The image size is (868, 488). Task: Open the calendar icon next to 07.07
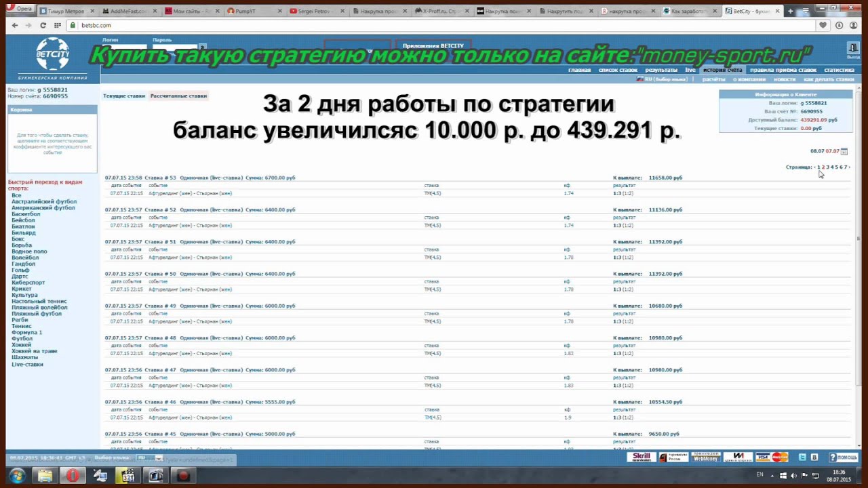click(x=844, y=151)
